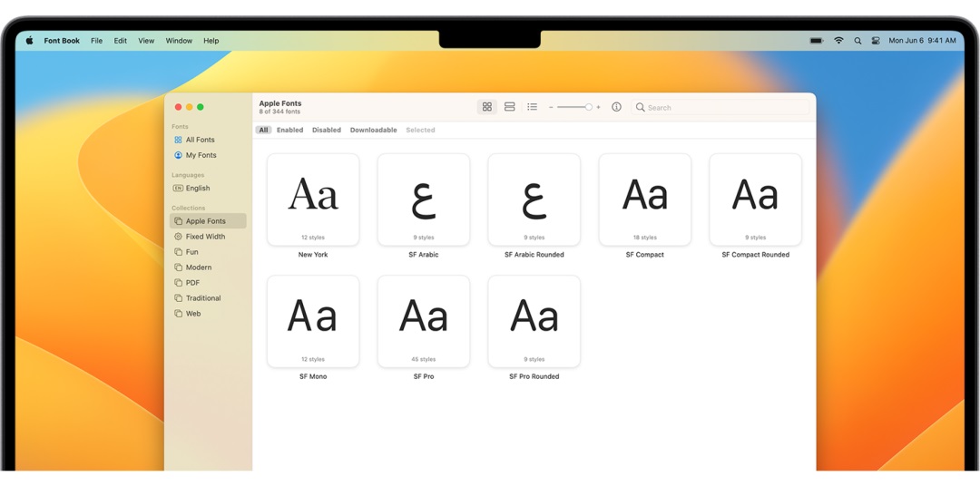Select Fixed Width collection
This screenshot has height=486, width=980.
pyautogui.click(x=208, y=237)
